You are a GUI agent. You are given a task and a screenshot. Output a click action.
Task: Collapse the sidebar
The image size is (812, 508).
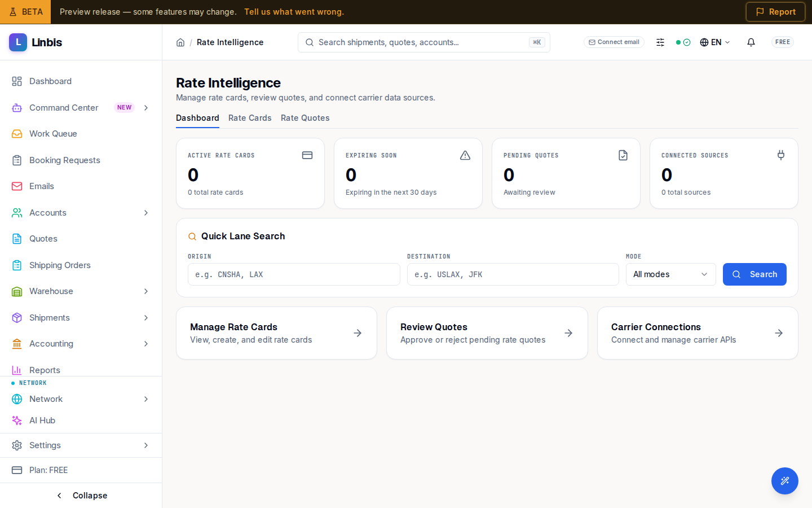(81, 496)
